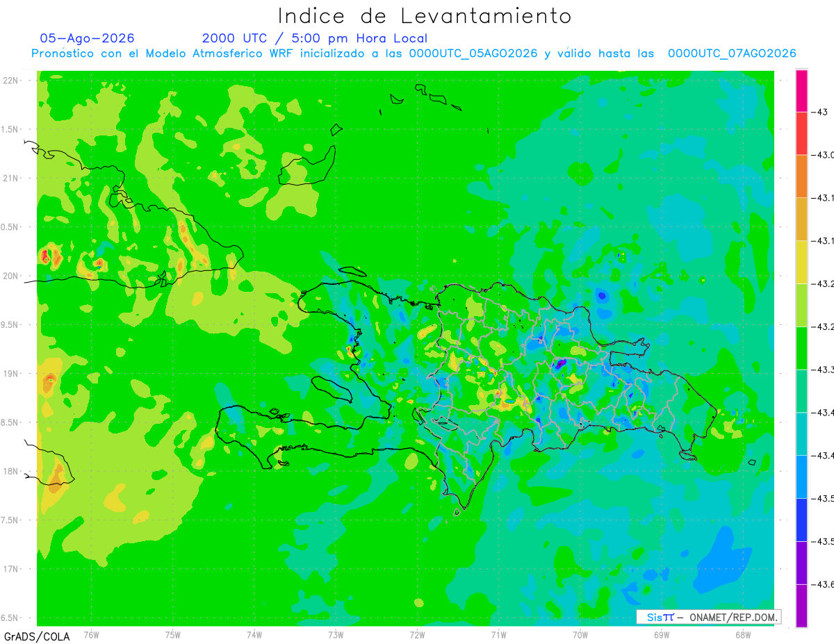This screenshot has height=644, width=834.
Task: Click the "72W" longitude label
Action: (417, 634)
